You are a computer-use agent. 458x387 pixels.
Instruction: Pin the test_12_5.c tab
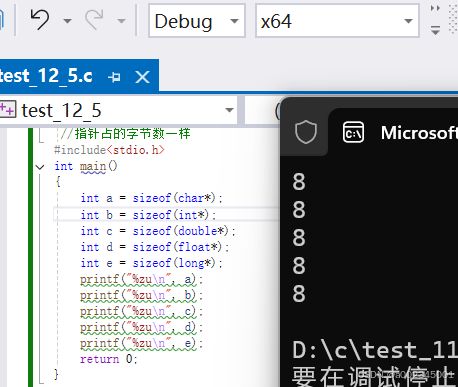coord(114,77)
